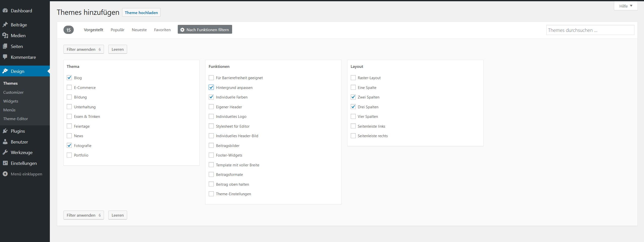Click the Plugins plug icon
This screenshot has width=644, height=242.
point(5,131)
